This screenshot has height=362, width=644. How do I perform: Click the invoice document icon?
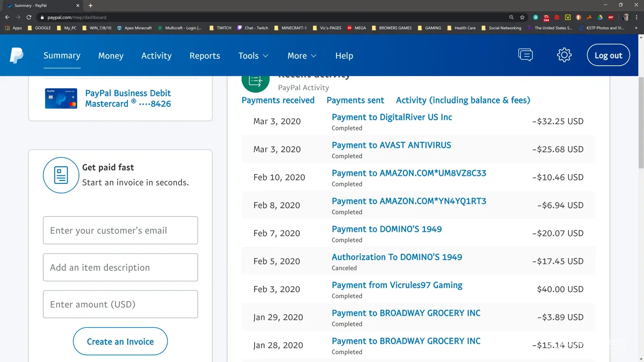tap(61, 175)
